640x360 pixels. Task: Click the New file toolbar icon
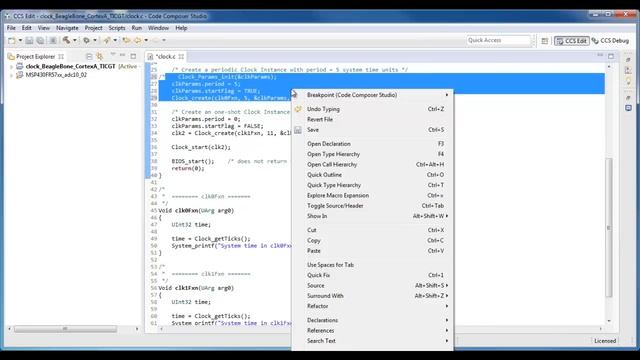pos(12,40)
